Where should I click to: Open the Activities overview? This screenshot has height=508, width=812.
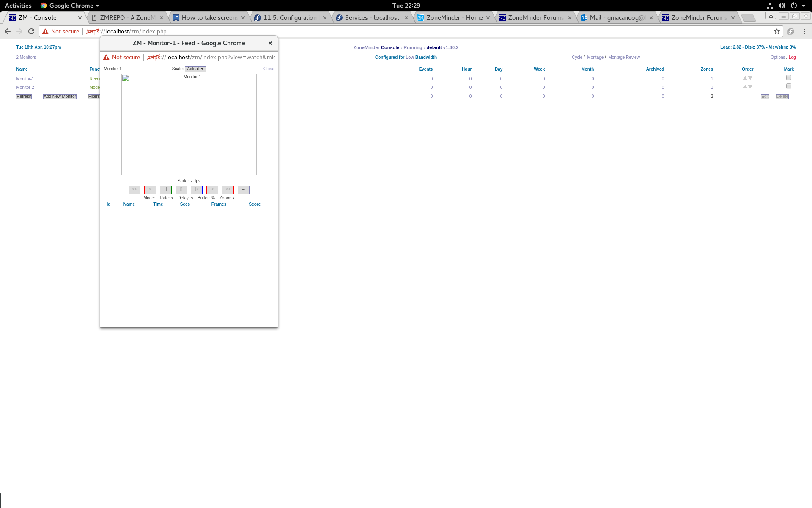(18, 6)
